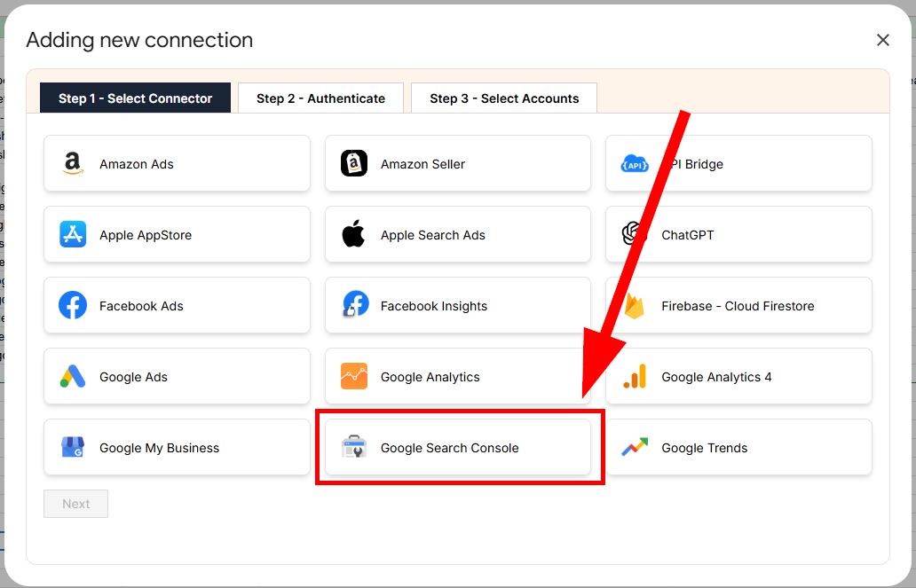Click the "Google Search Console" label
This screenshot has width=916, height=588.
click(450, 448)
